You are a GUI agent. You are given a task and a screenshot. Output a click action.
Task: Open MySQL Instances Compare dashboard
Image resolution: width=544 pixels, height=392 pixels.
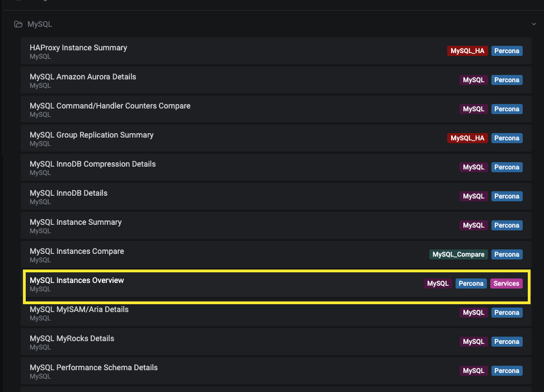[x=77, y=252]
